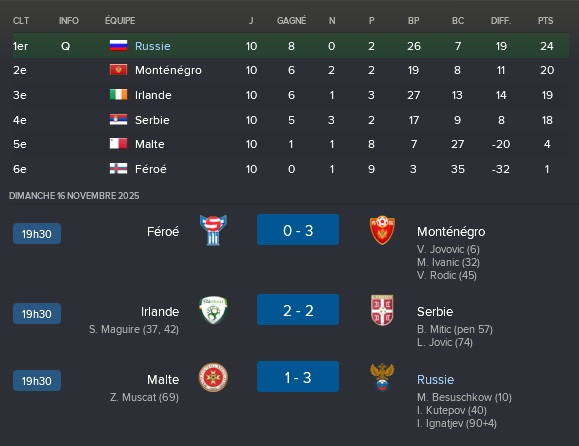Click the Ireland FAI crest
Screen dimensions: 579x446
click(213, 310)
